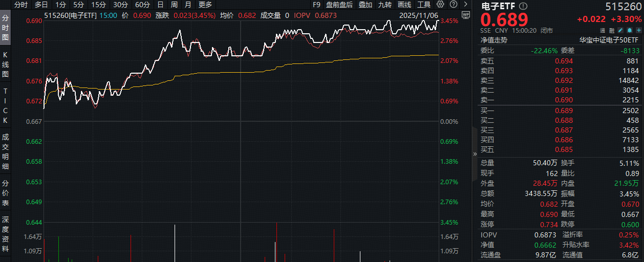Click the pencil note icon
Screen dimensions: 644x262
(621, 31)
